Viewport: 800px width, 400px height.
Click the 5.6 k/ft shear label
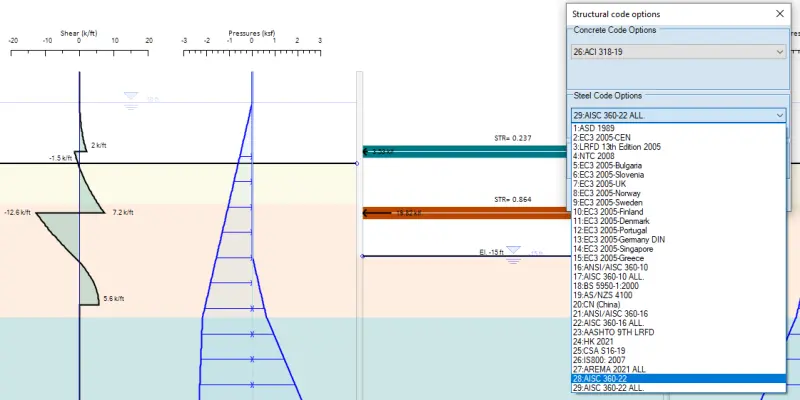point(114,299)
